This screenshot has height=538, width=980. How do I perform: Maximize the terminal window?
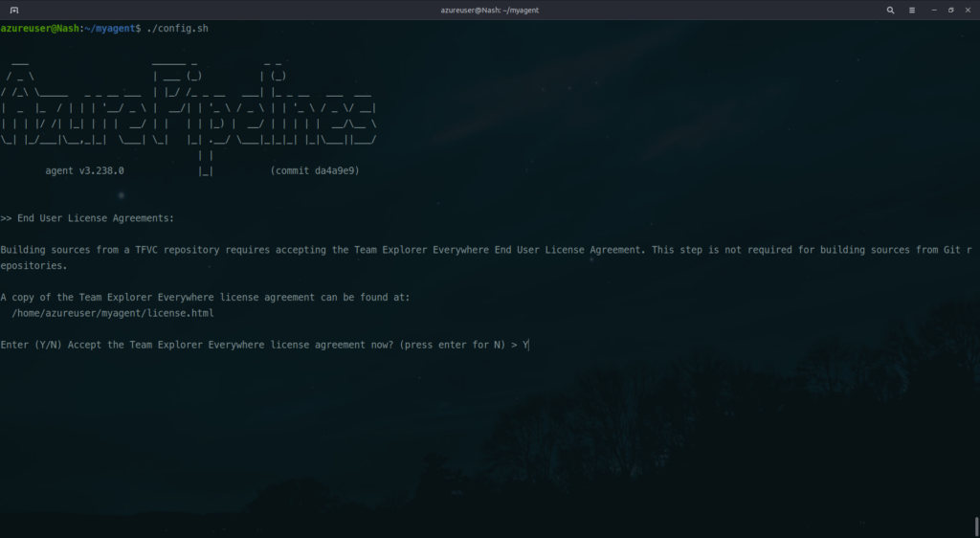tap(950, 10)
